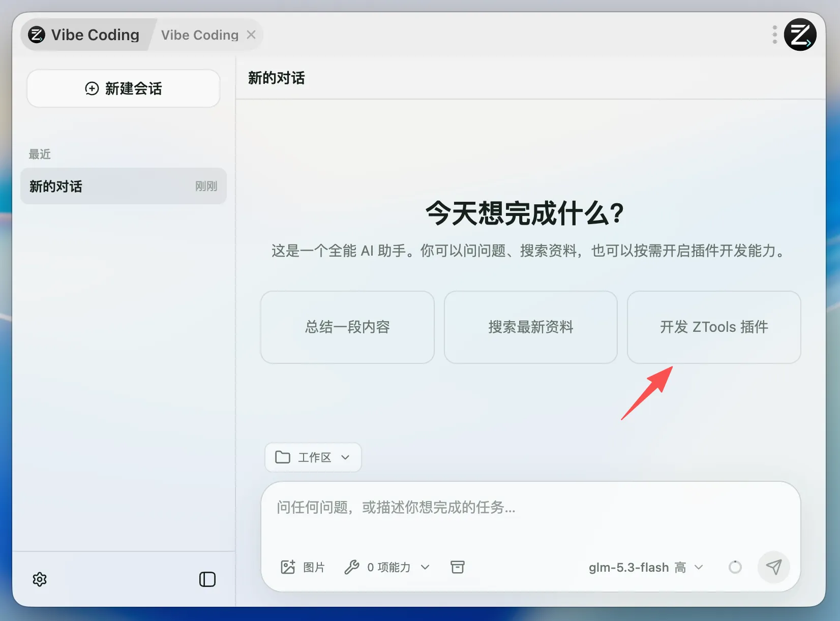Click the loading circle indicator next to the model selector
840x621 pixels.
click(x=735, y=567)
